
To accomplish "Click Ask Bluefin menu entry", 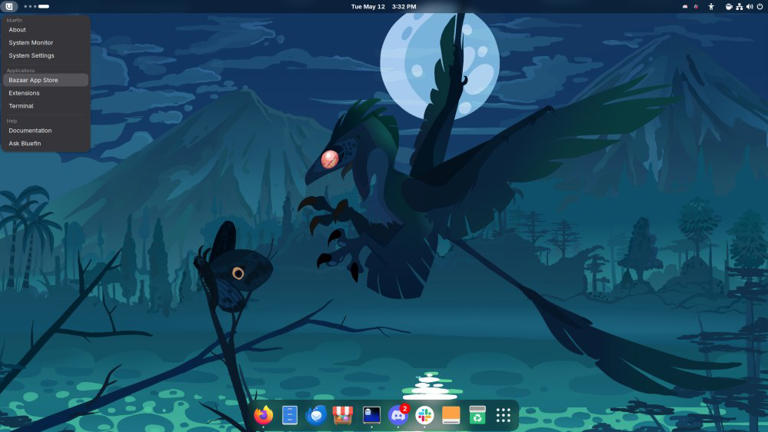I will click(x=46, y=144).
